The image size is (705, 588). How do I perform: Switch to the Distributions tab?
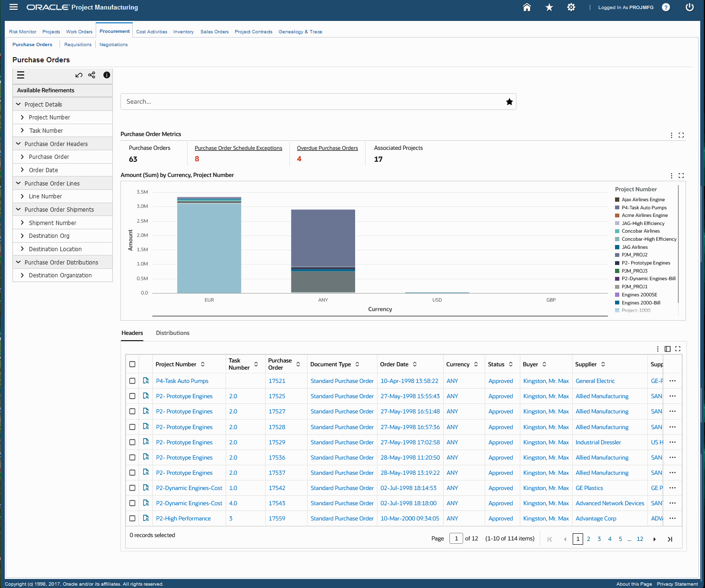pos(172,333)
